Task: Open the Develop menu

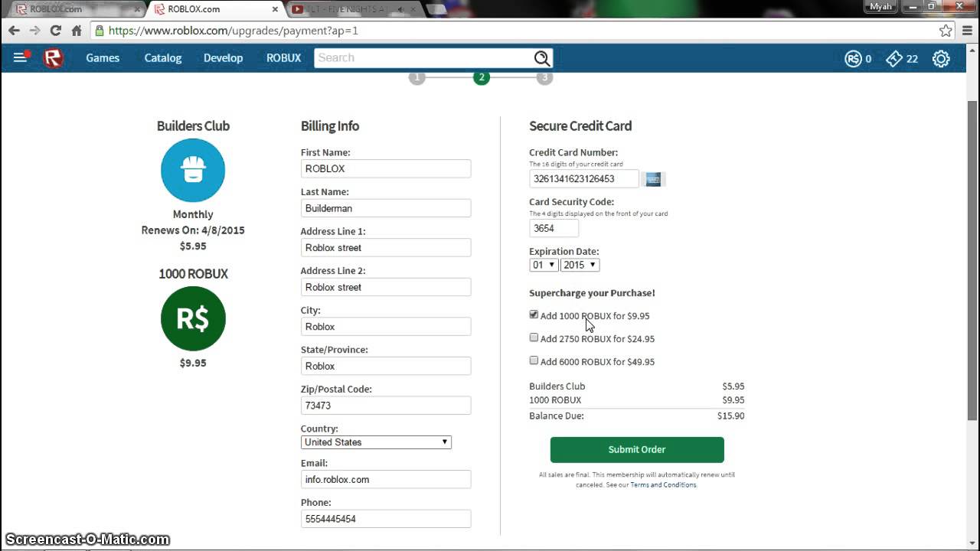Action: point(223,58)
